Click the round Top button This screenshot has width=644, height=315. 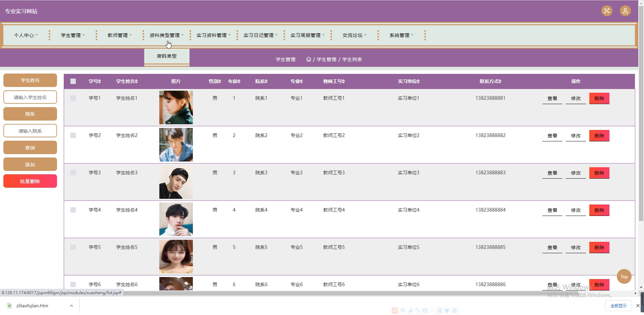pyautogui.click(x=624, y=277)
